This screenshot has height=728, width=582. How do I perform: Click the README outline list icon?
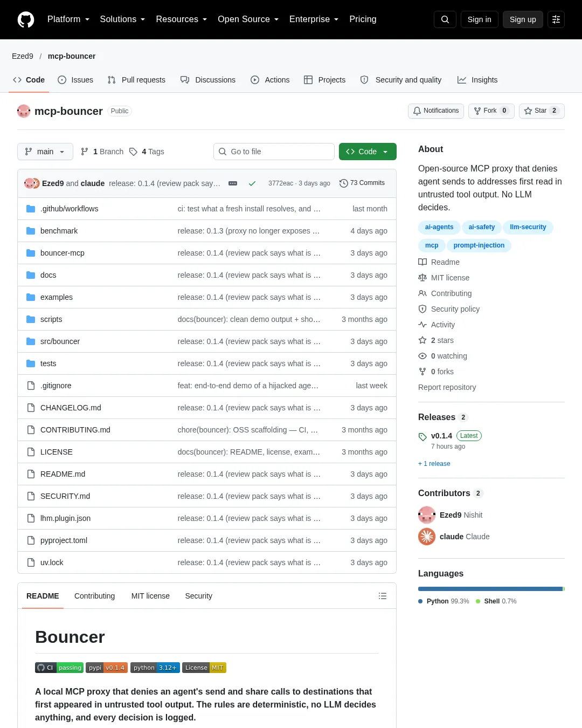tap(383, 596)
